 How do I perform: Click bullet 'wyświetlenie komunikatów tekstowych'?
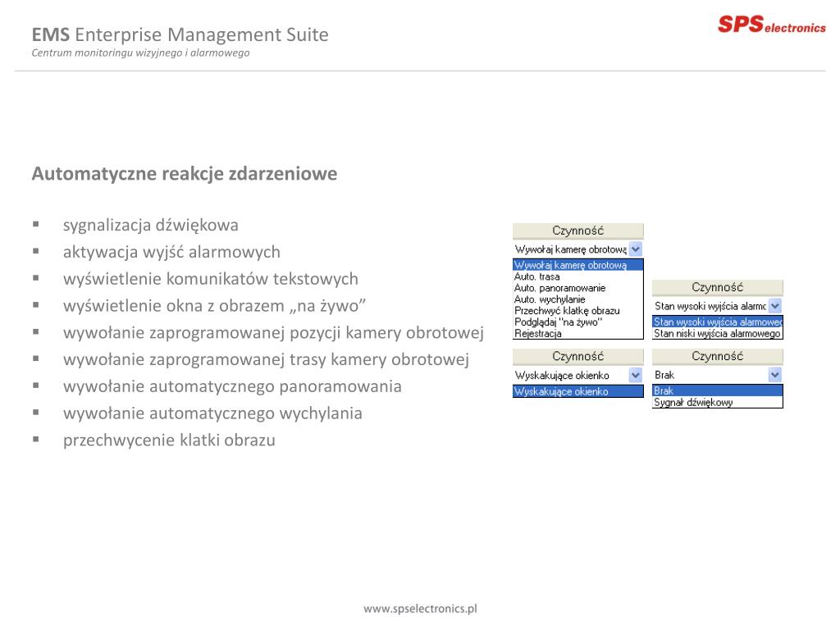tap(211, 279)
